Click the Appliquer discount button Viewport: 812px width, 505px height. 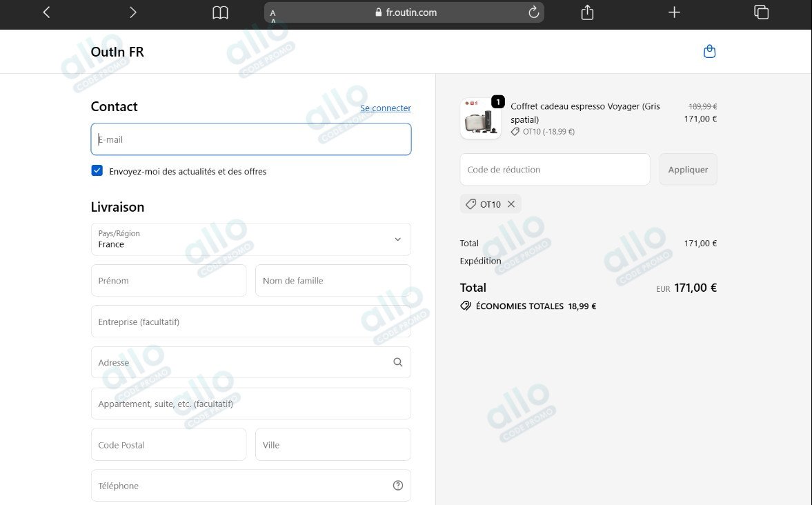pos(689,170)
